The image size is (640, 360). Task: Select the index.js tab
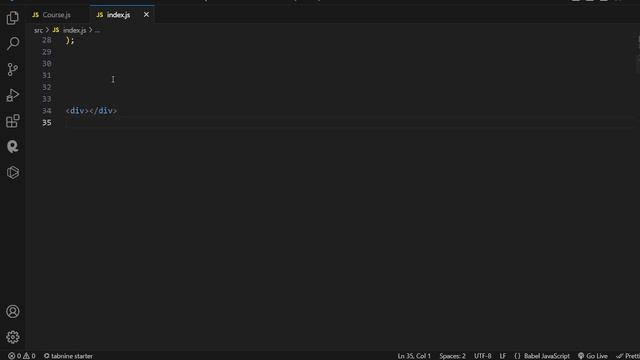[118, 15]
